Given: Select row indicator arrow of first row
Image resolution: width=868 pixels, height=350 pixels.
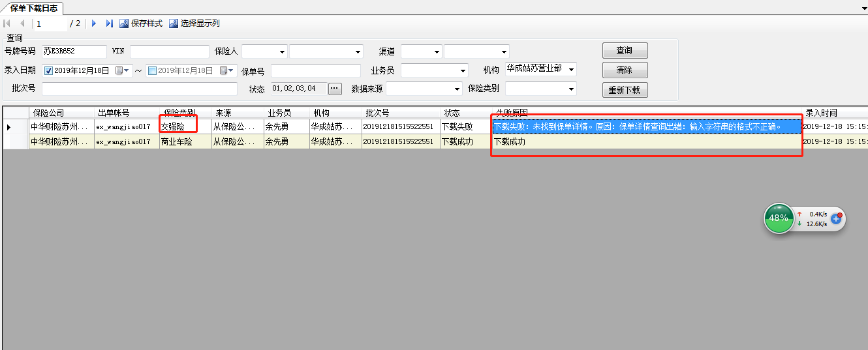Looking at the screenshot, I should [x=8, y=126].
